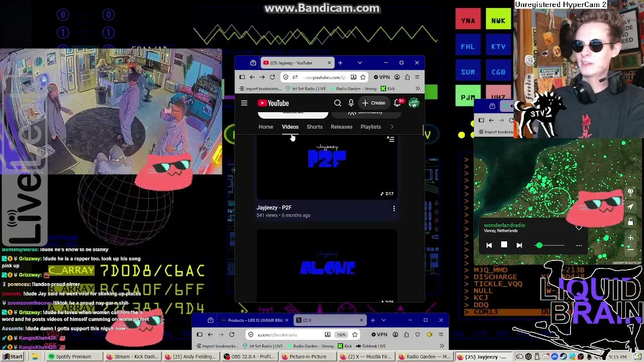
Task: Open YouTube search
Action: click(x=338, y=103)
